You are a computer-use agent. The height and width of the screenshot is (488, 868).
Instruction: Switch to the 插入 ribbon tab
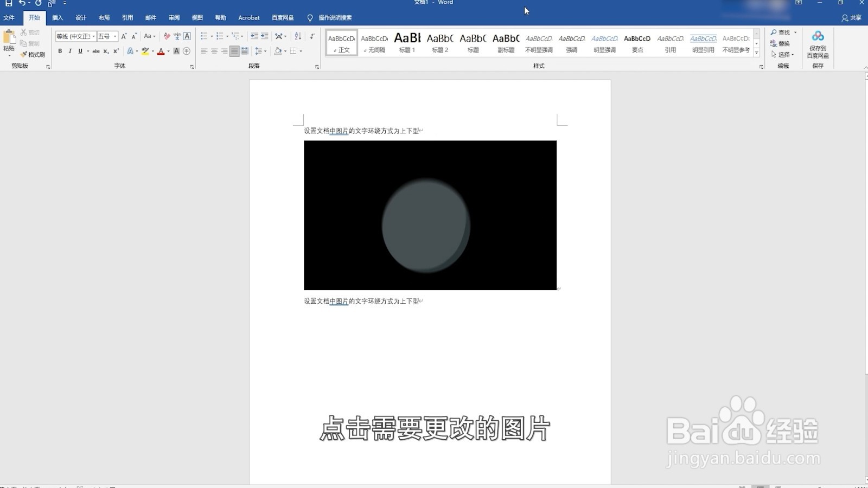(57, 17)
